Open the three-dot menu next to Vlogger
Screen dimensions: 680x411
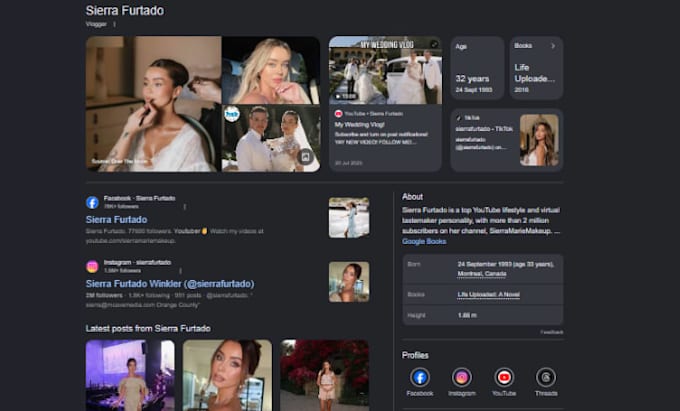point(114,24)
